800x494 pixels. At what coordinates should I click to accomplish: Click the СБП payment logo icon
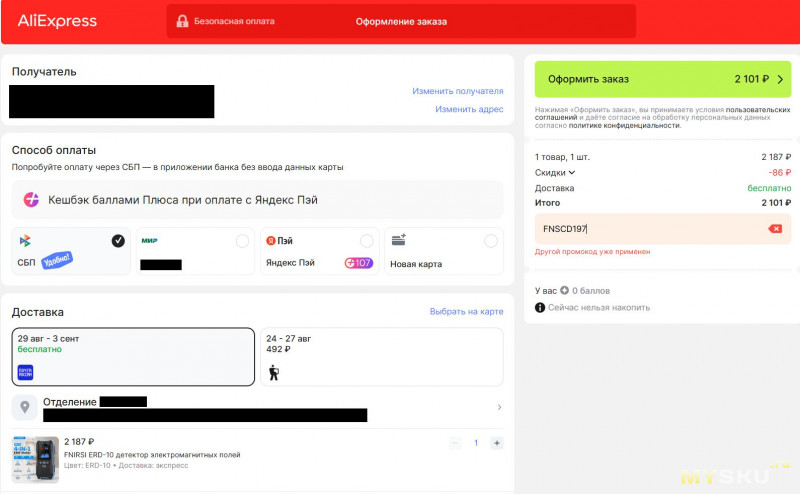(x=25, y=240)
